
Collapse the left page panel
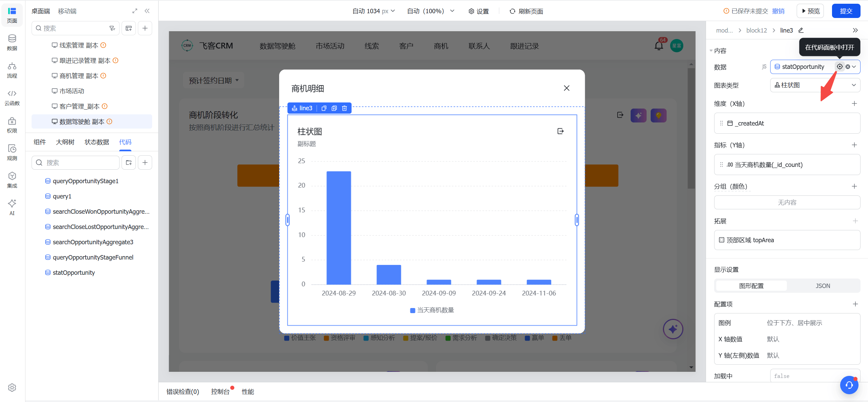tap(147, 11)
